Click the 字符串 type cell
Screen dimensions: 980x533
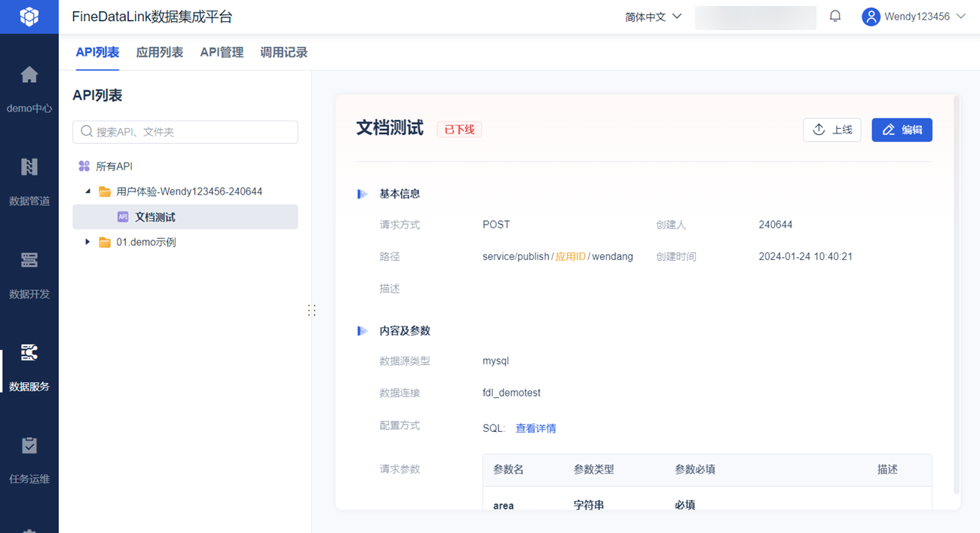(x=589, y=505)
